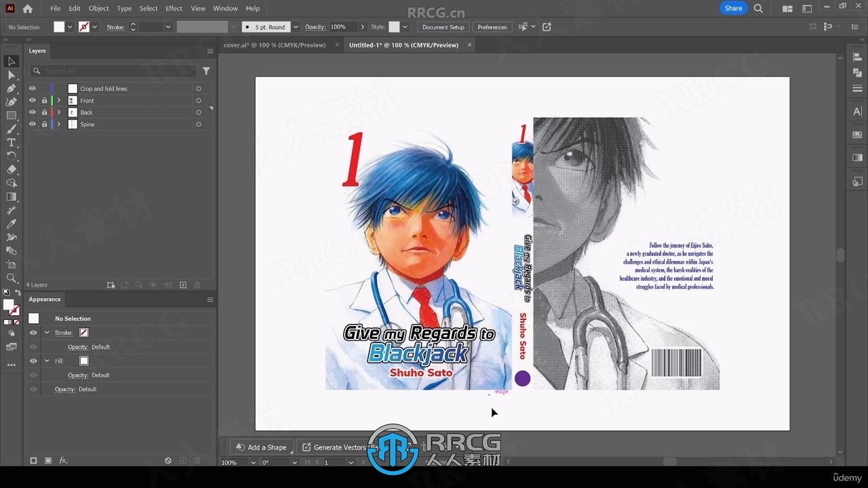Add new effect fx button

click(63, 460)
